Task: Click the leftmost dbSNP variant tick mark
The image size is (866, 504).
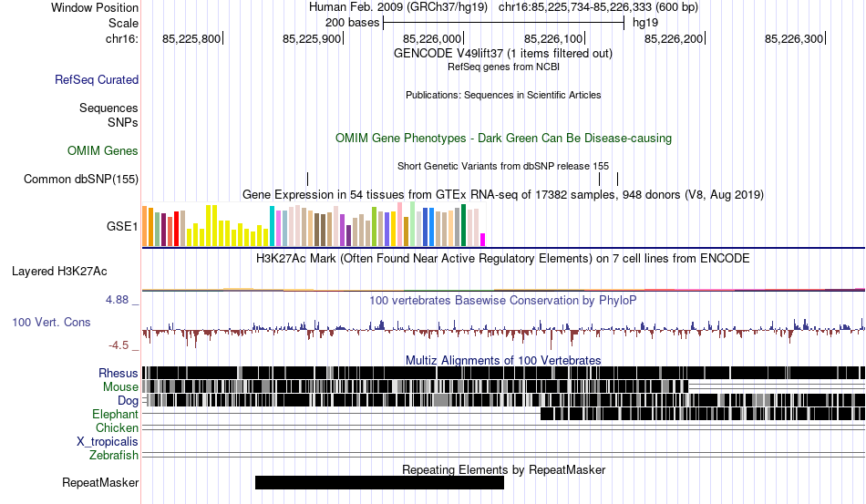Action: (307, 179)
